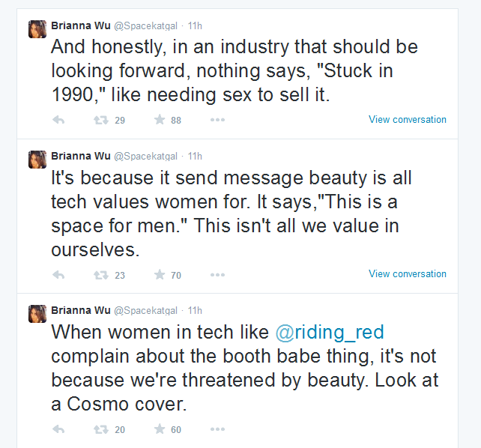Retweet the tweet with 23 retweets
The height and width of the screenshot is (448, 481).
pos(101,275)
